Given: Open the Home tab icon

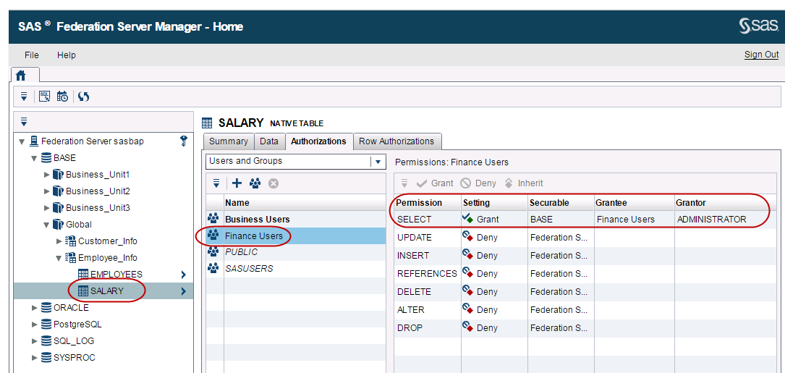Looking at the screenshot, I should [x=21, y=75].
